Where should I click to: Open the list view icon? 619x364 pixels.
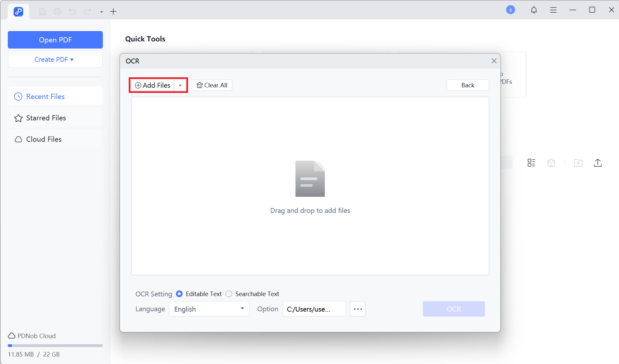[x=531, y=163]
